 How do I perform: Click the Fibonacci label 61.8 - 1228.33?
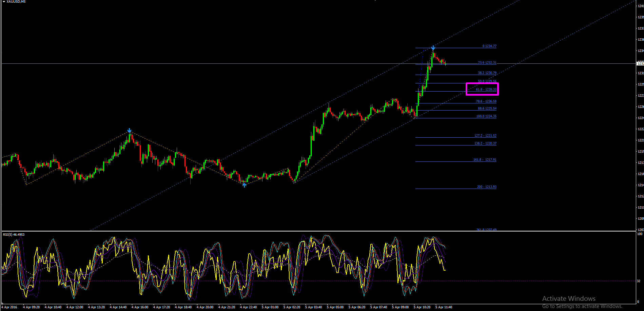click(486, 90)
